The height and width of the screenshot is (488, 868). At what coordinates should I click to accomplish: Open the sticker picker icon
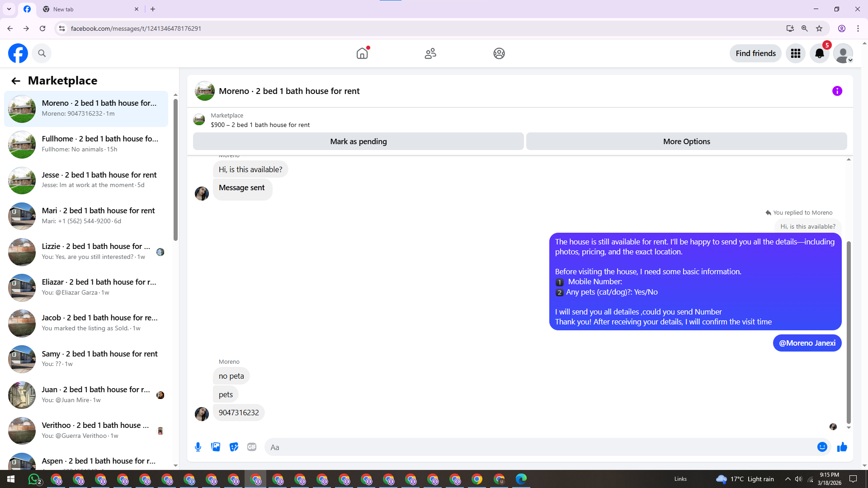tap(234, 447)
